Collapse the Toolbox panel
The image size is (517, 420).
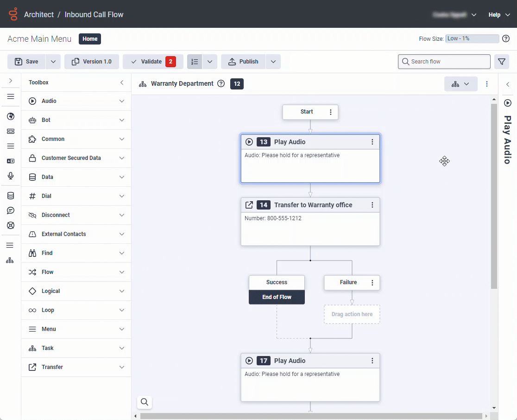(122, 83)
